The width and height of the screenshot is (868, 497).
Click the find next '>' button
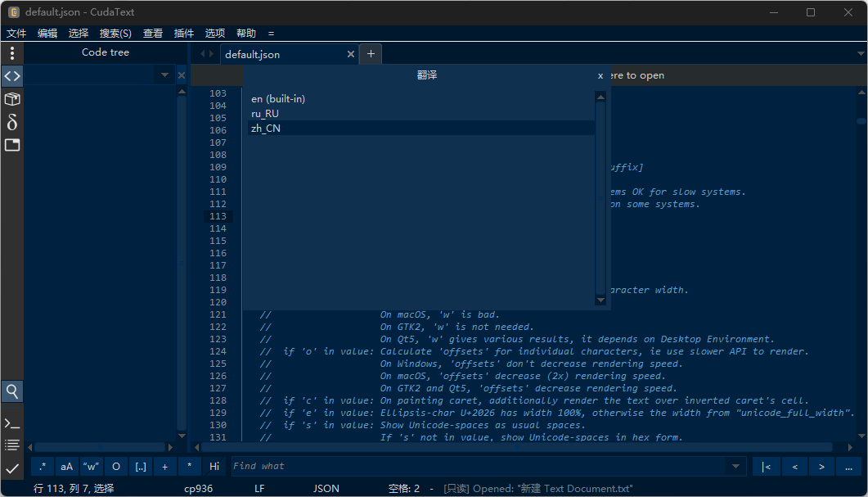pyautogui.click(x=821, y=467)
